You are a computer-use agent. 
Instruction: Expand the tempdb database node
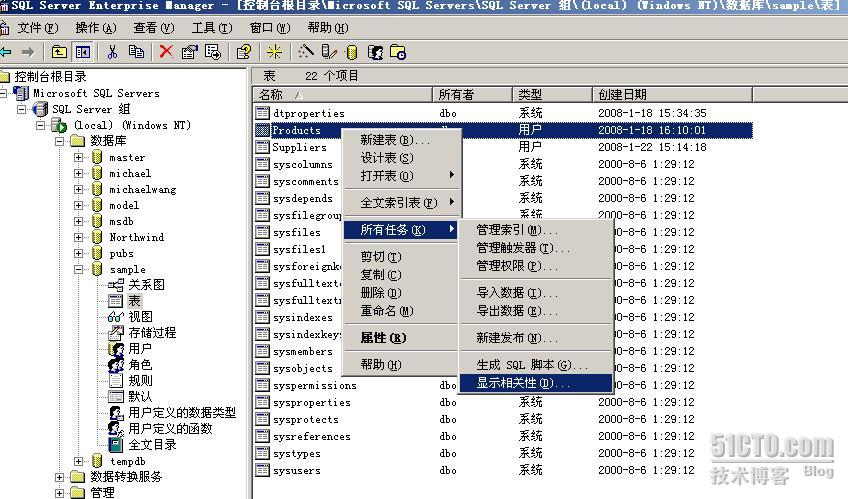[x=78, y=461]
